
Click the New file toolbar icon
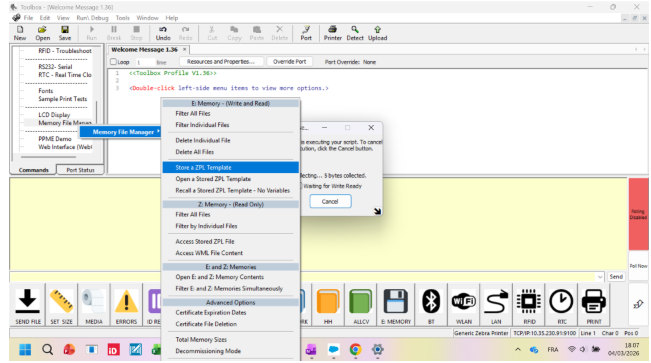[20, 33]
